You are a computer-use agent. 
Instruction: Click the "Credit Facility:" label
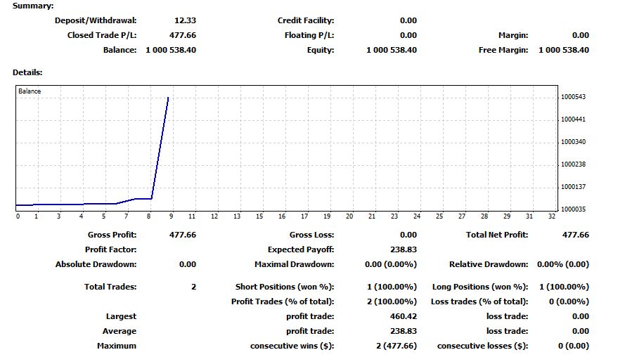pos(306,20)
